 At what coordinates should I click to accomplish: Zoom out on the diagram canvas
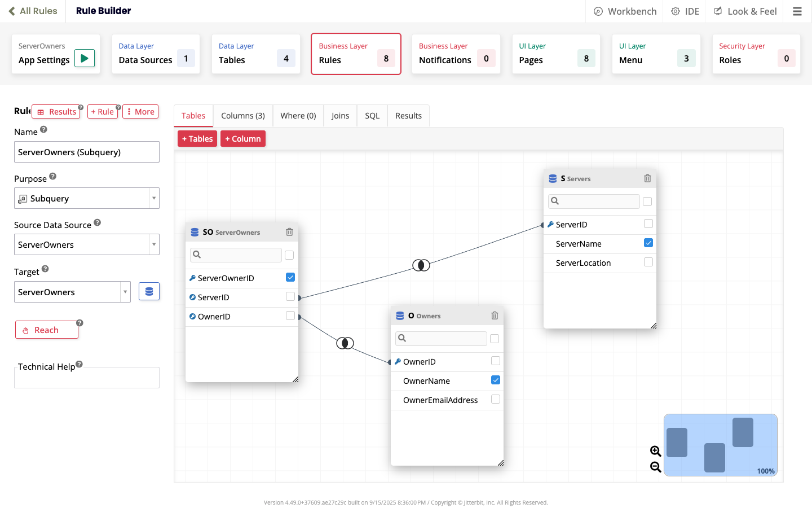point(655,467)
